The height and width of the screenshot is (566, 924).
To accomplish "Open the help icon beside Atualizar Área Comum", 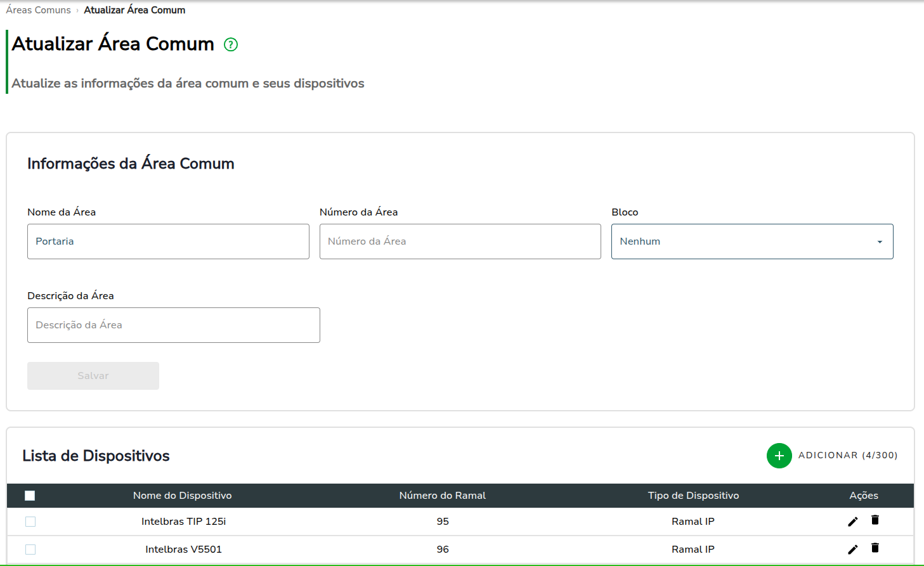I will (x=231, y=44).
